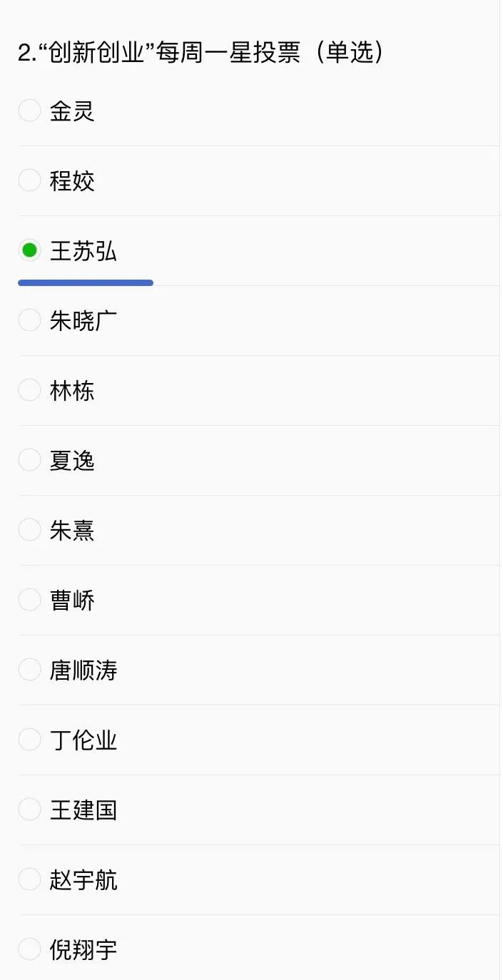Click the blue bar under 王苏弘

point(86,283)
